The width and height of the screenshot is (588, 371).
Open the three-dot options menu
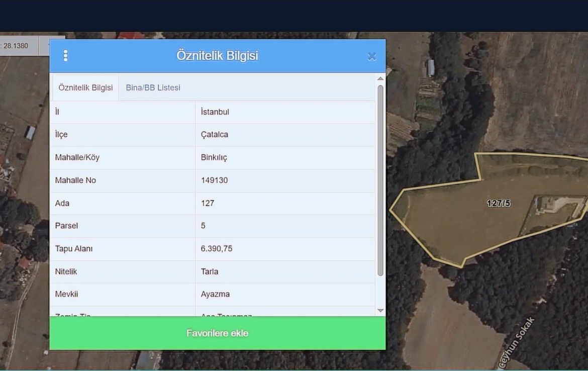pyautogui.click(x=65, y=56)
